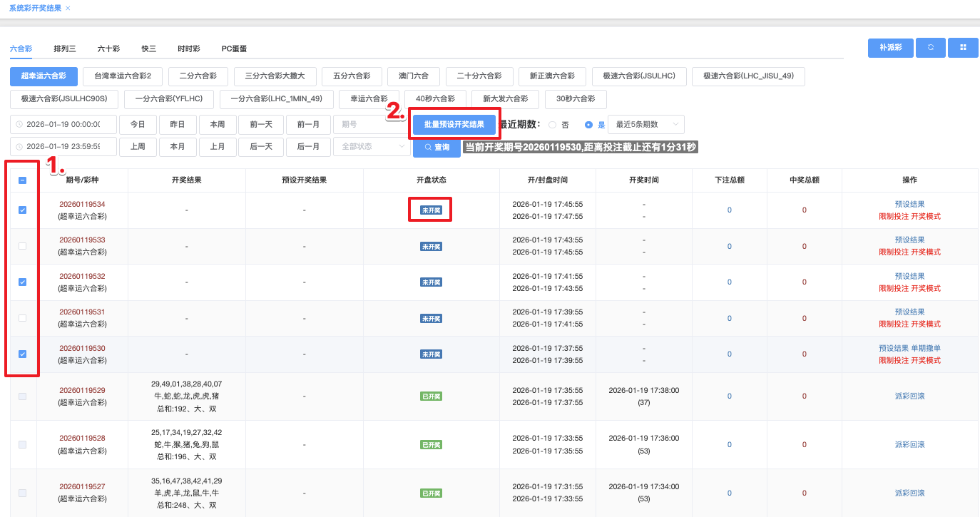The height and width of the screenshot is (517, 980).
Task: Click the 未开奖 status badge for 20260119534
Action: [430, 210]
